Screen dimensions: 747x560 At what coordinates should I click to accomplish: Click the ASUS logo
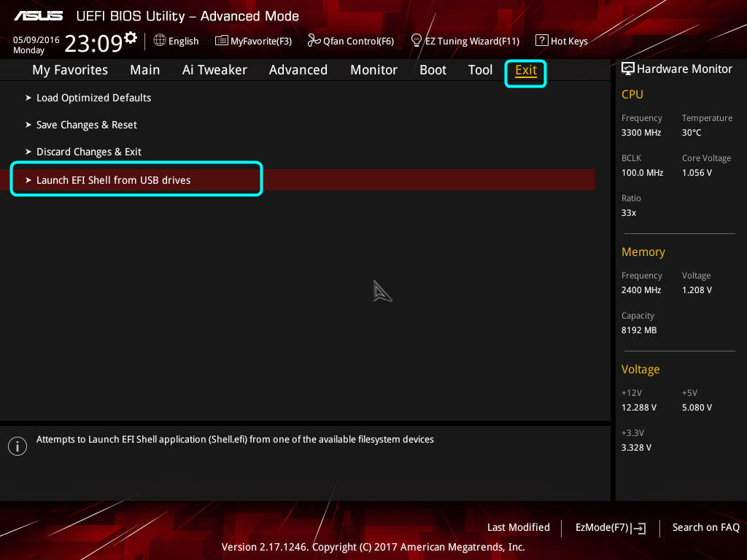point(39,16)
